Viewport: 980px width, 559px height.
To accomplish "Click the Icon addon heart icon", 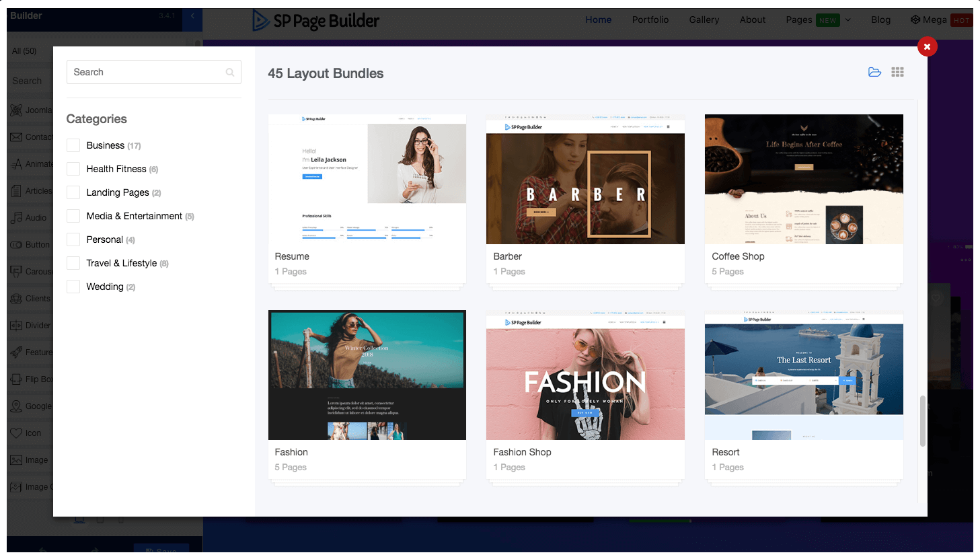I will [x=16, y=433].
